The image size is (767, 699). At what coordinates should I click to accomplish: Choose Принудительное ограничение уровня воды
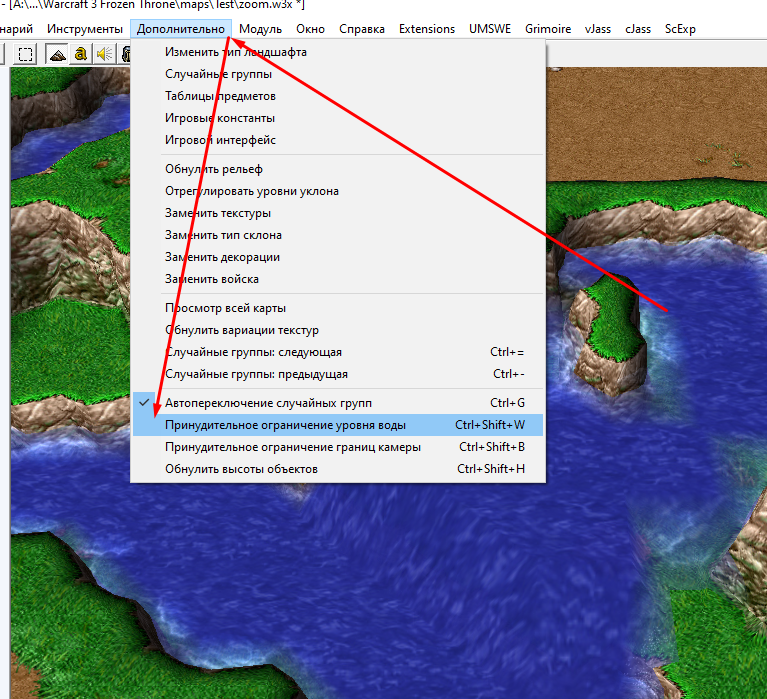(338, 425)
